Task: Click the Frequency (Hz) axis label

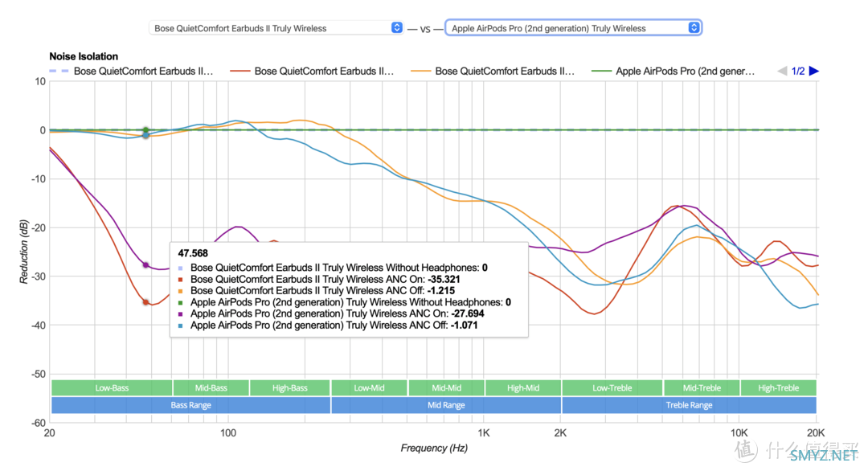Action: (x=434, y=448)
